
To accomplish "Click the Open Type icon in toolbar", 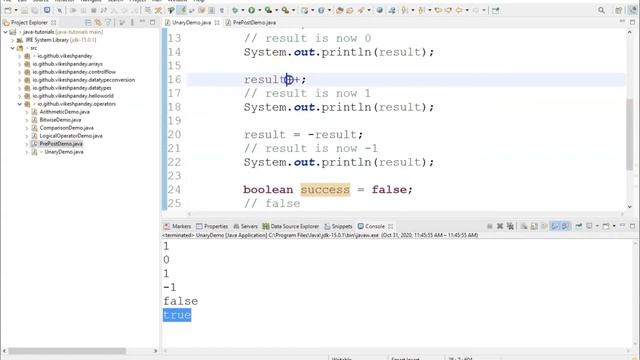I will (x=339, y=10).
